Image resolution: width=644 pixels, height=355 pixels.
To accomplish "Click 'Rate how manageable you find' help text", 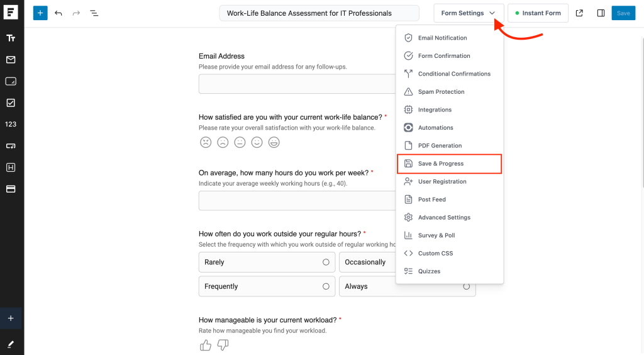I will [x=262, y=330].
